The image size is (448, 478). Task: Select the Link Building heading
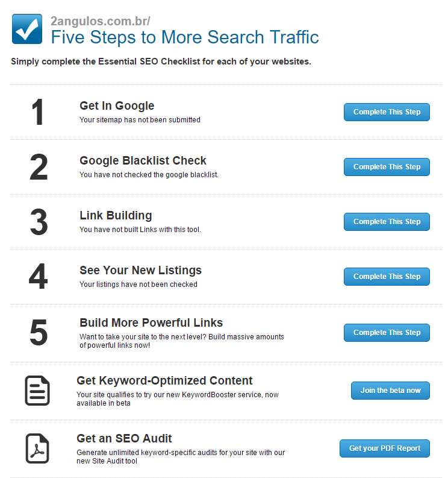click(116, 216)
